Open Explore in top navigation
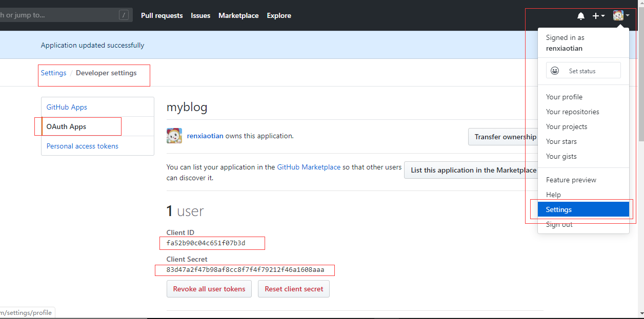 [x=279, y=15]
